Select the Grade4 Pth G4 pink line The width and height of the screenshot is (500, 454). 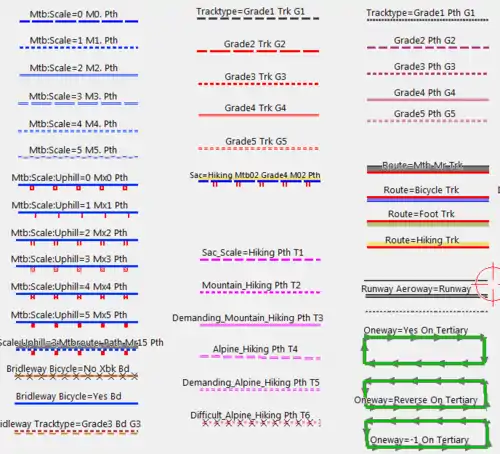coord(428,99)
